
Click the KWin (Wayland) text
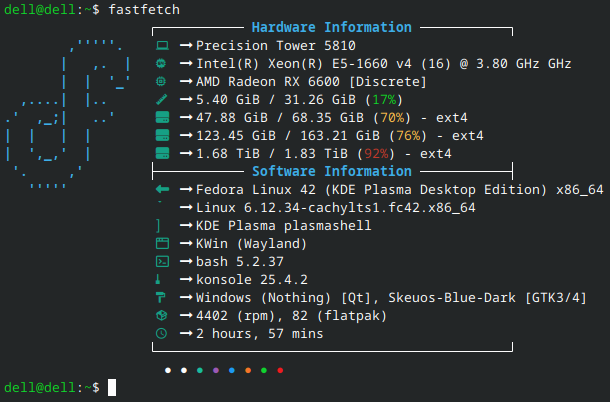[252, 244]
